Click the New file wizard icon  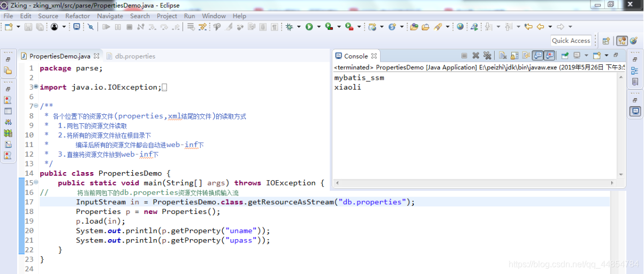[x=9, y=27]
